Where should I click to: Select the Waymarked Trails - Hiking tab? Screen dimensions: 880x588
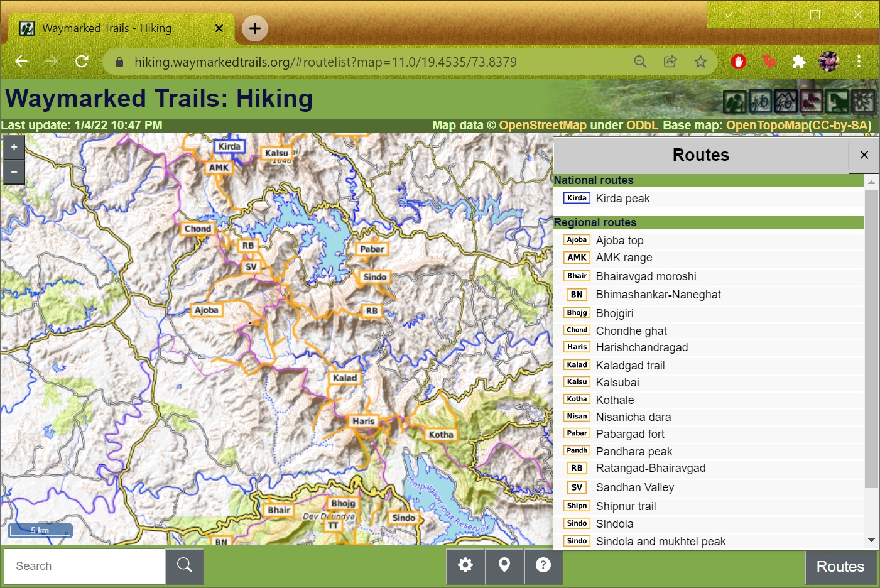(122, 28)
